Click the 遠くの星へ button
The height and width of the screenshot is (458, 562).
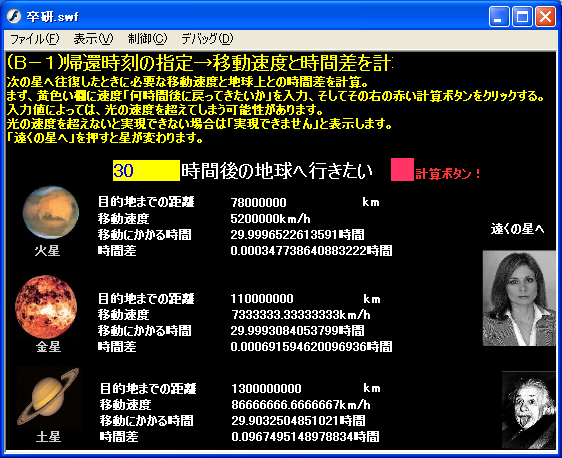tap(518, 229)
